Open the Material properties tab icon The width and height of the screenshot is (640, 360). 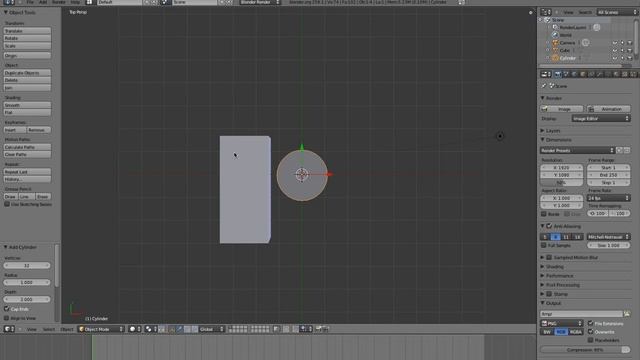[616, 74]
